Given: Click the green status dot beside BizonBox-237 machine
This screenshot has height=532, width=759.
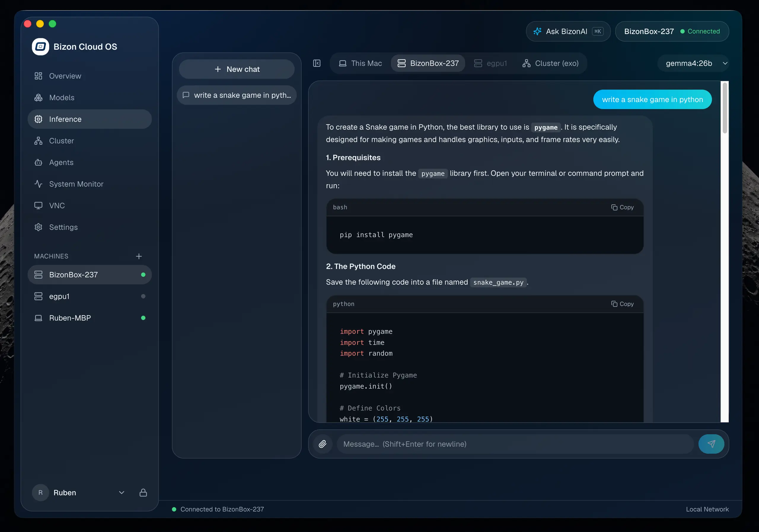Looking at the screenshot, I should point(143,275).
